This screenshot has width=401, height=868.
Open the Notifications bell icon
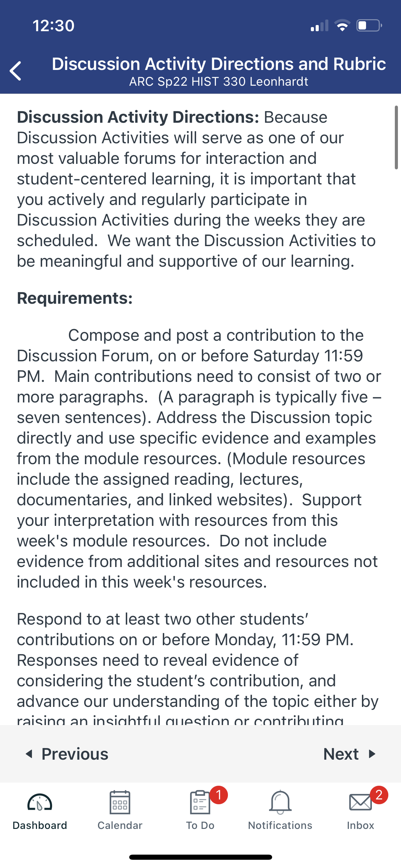tap(280, 802)
